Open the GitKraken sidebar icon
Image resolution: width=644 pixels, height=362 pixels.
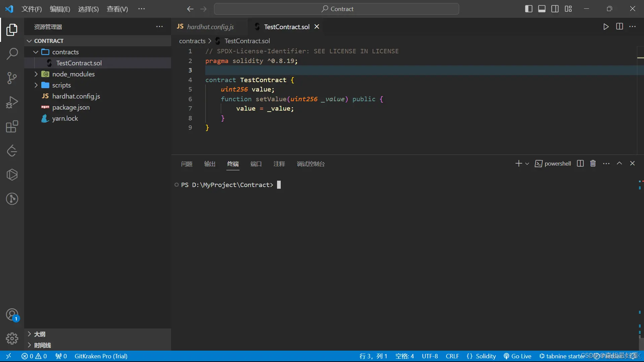[x=12, y=199]
